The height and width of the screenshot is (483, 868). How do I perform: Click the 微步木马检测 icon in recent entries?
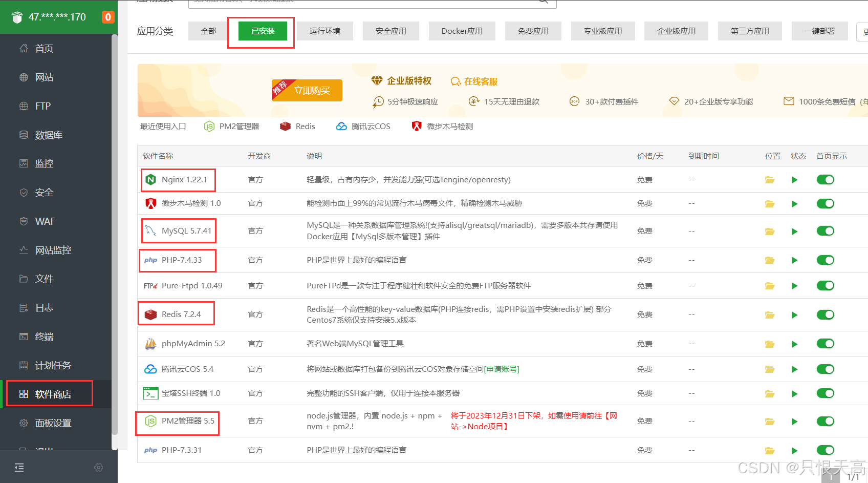coord(417,127)
